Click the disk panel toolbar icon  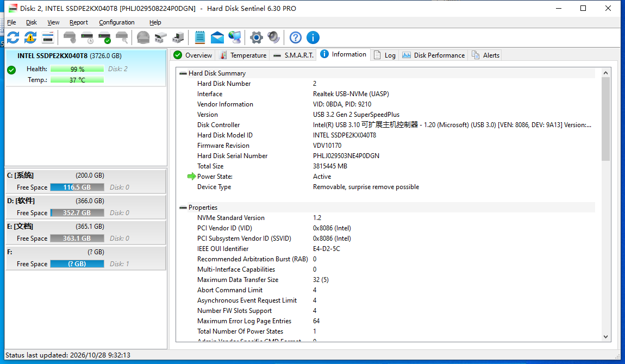click(48, 38)
